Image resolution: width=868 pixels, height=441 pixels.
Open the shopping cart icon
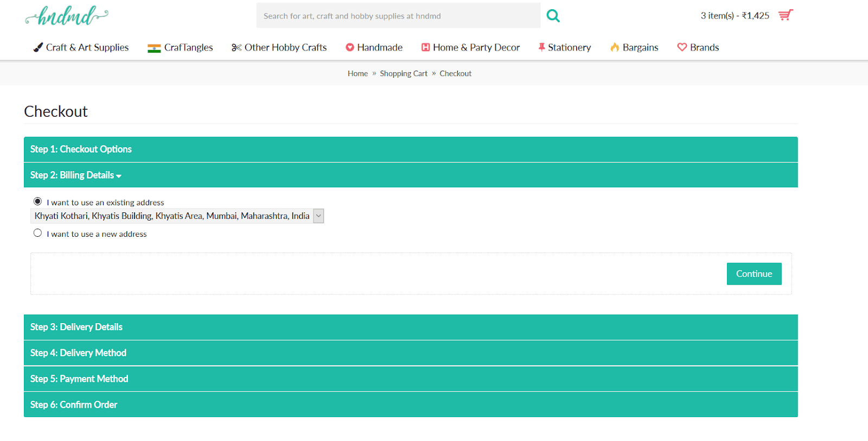pyautogui.click(x=786, y=15)
